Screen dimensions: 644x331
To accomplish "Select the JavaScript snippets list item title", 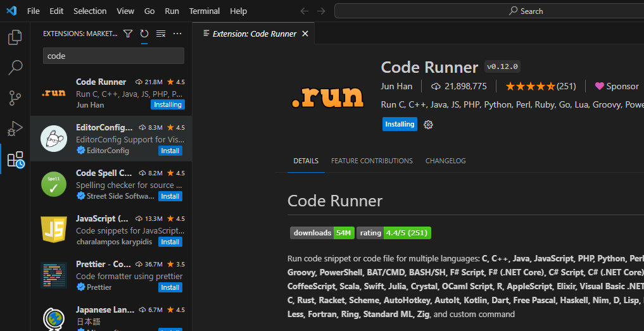I will tap(103, 218).
